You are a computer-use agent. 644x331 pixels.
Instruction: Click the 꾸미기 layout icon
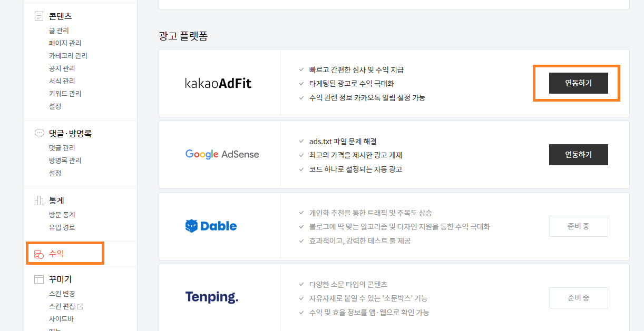[x=39, y=279]
